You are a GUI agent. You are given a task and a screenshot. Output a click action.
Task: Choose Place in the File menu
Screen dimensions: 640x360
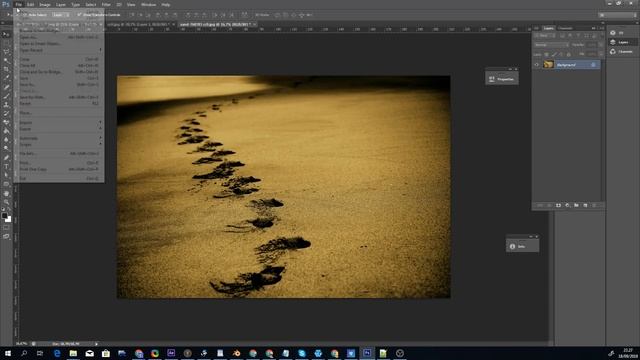(x=59, y=113)
